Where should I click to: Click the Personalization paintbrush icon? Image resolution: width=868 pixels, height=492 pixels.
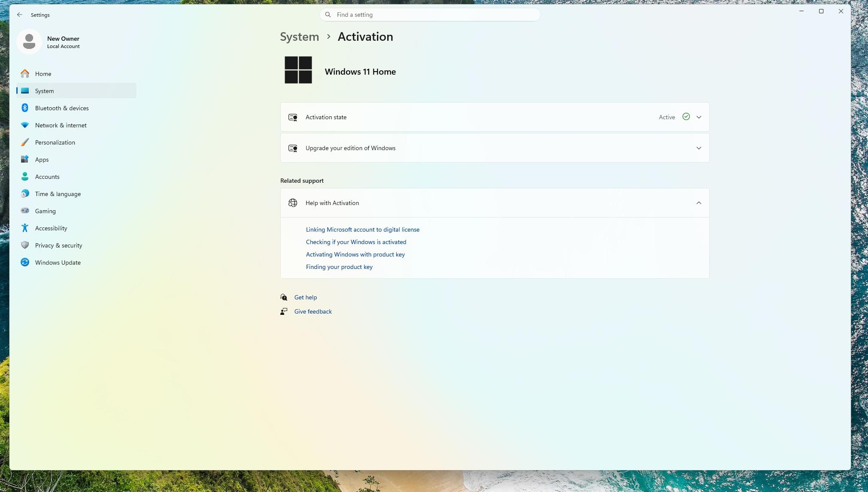(25, 142)
